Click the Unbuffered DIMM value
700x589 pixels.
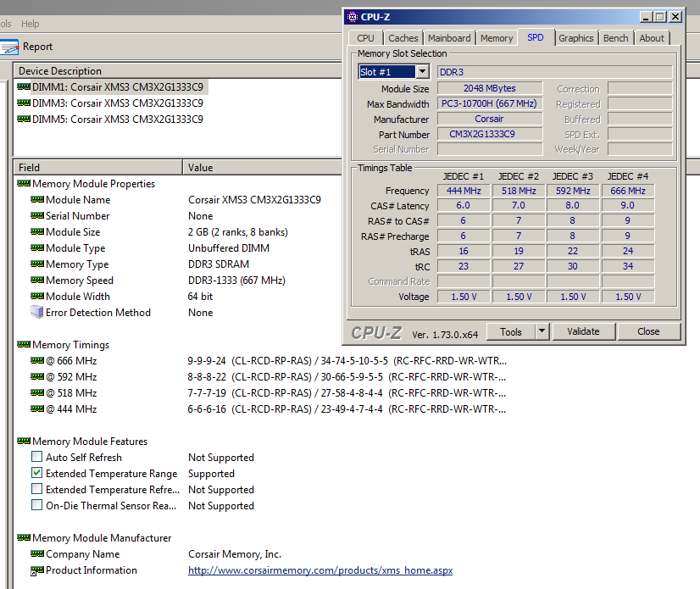click(229, 248)
